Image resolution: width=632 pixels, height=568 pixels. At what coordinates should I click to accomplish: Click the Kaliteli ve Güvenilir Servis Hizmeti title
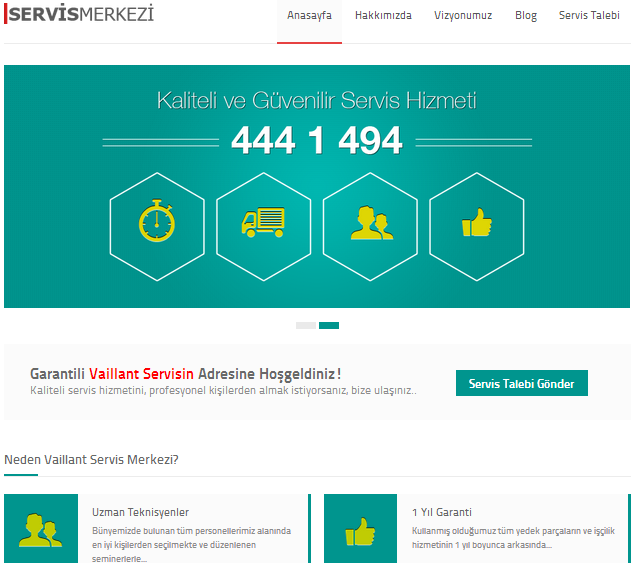(x=316, y=100)
